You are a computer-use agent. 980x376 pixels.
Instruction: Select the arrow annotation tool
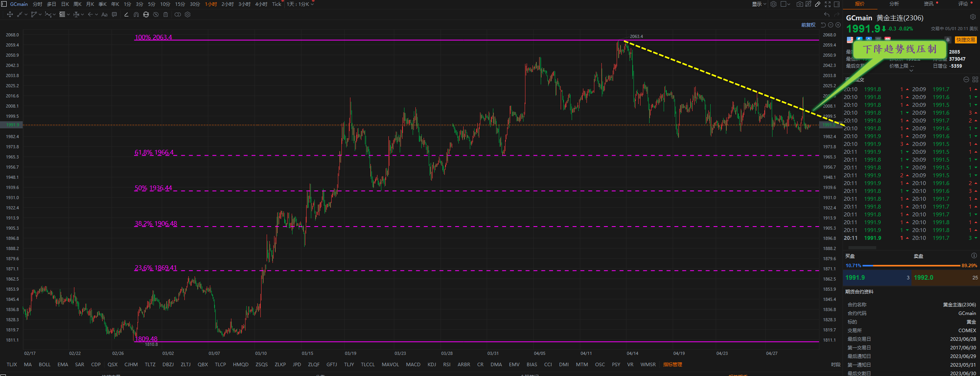[90, 14]
